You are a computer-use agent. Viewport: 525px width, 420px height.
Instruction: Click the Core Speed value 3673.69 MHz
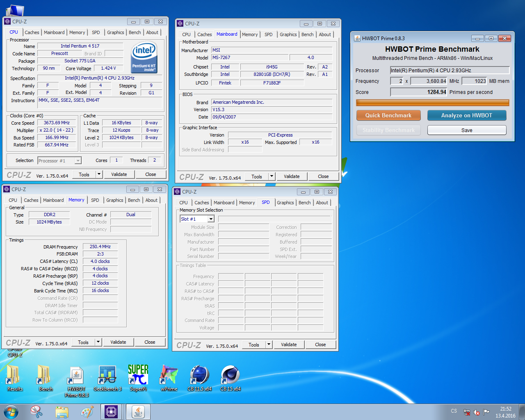coord(57,123)
